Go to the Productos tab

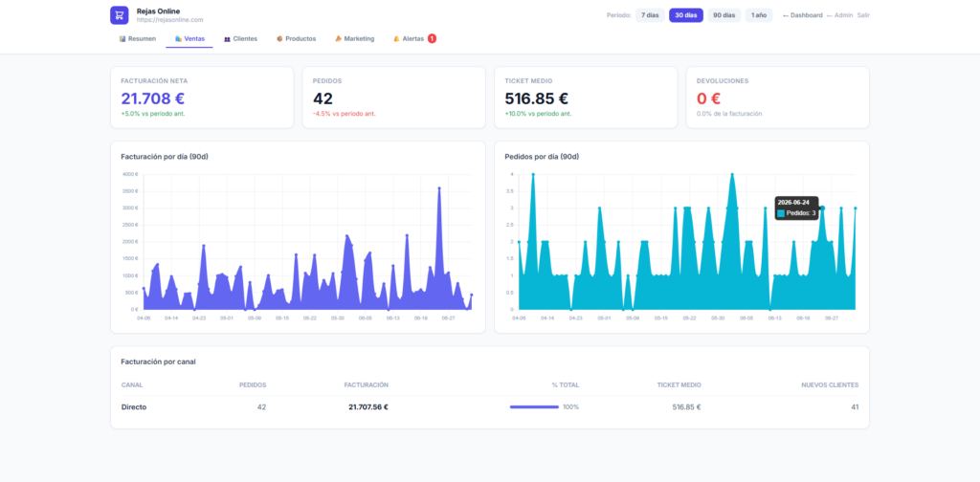[296, 38]
